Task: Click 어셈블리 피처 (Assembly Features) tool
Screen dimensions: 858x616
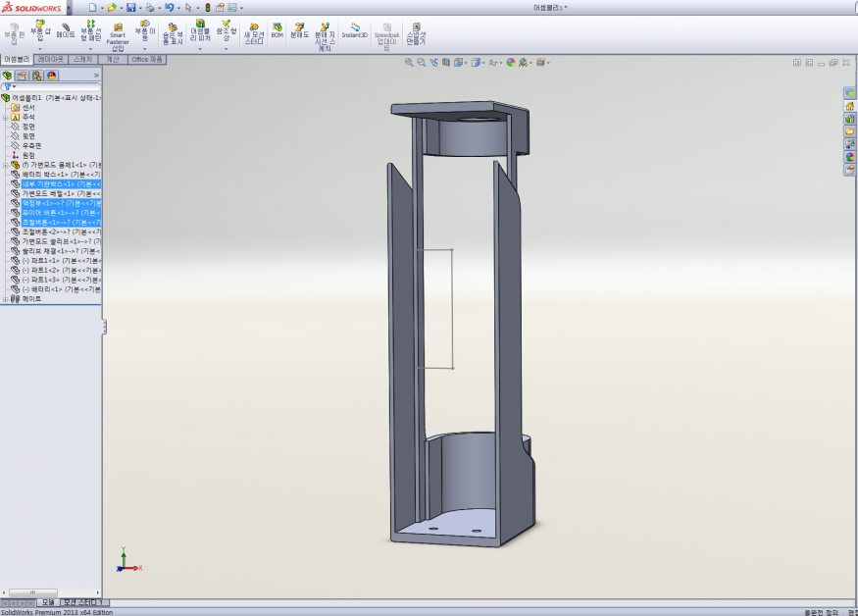Action: pos(200,31)
